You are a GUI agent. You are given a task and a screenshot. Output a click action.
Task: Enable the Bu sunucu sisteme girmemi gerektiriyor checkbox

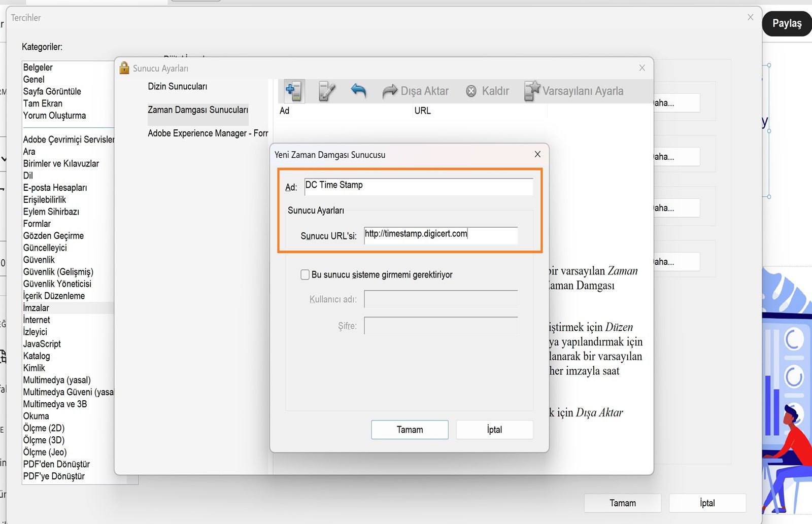tap(305, 274)
